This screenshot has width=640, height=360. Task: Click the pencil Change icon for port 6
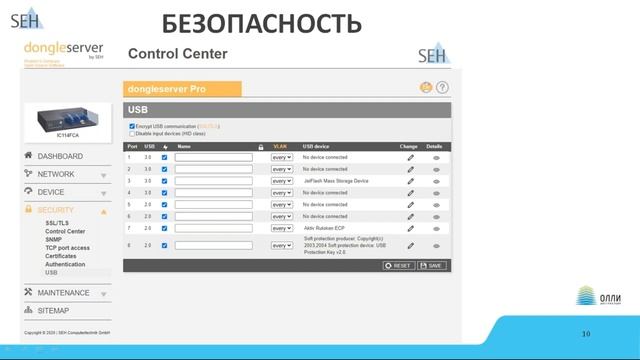tap(411, 217)
